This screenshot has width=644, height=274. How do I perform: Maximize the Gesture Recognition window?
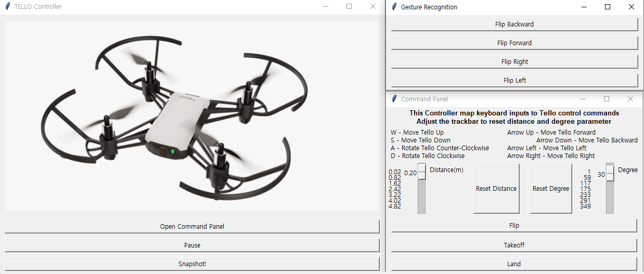click(608, 7)
